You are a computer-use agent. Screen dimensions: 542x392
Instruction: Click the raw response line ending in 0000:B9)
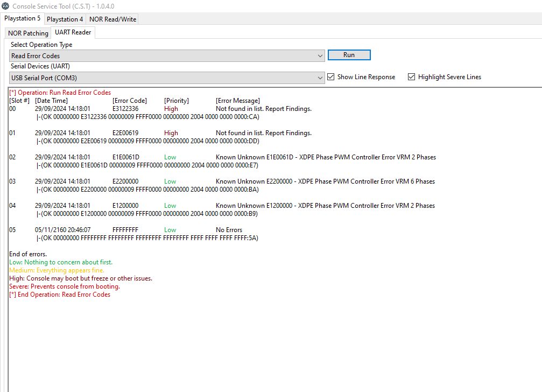pyautogui.click(x=147, y=214)
